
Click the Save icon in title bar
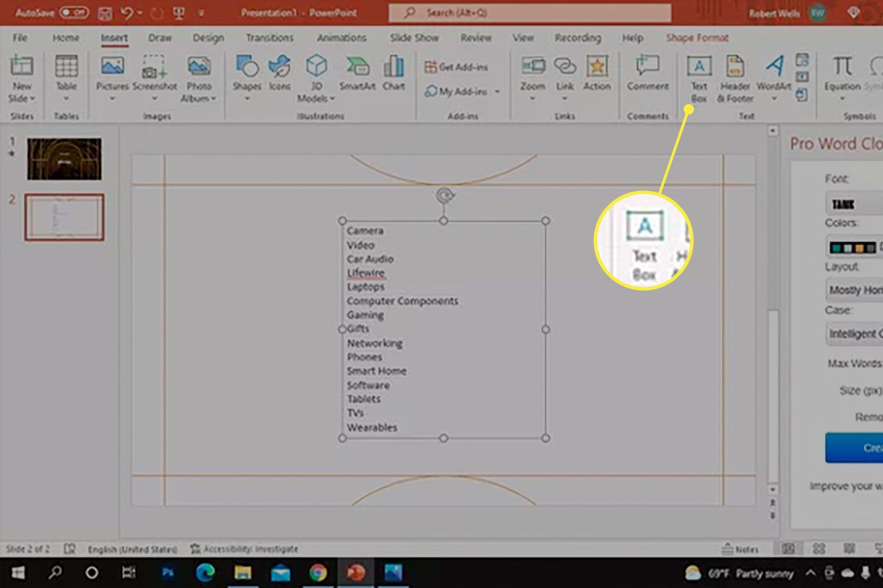105,13
